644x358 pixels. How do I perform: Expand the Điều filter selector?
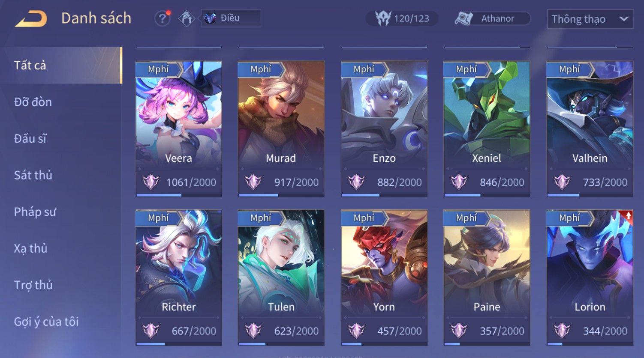click(231, 18)
